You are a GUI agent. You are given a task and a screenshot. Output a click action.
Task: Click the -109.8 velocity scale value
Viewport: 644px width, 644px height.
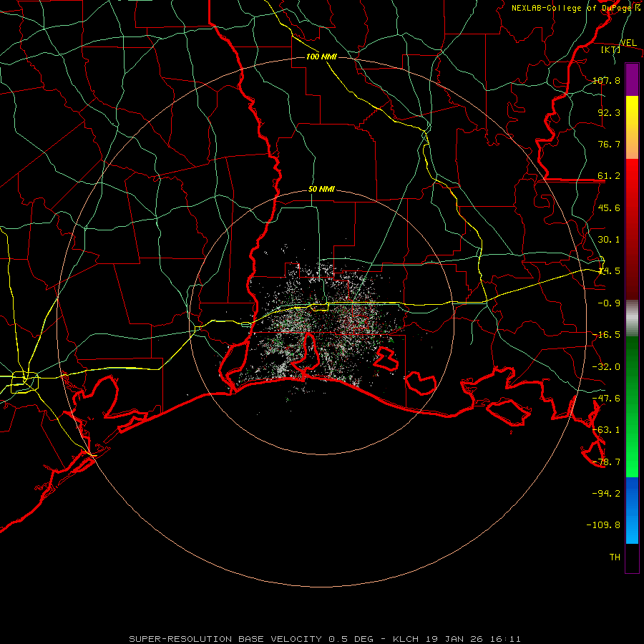pyautogui.click(x=603, y=525)
